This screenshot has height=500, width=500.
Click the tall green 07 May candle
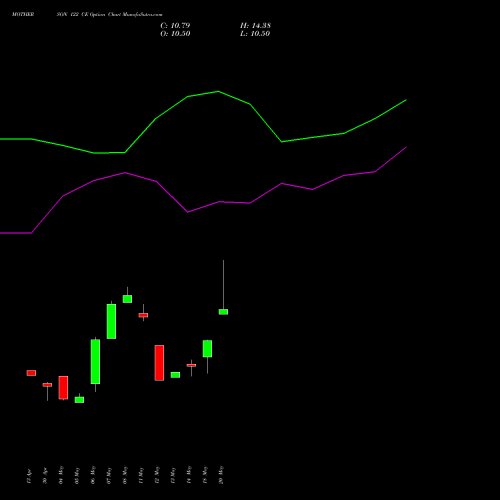coord(111,321)
